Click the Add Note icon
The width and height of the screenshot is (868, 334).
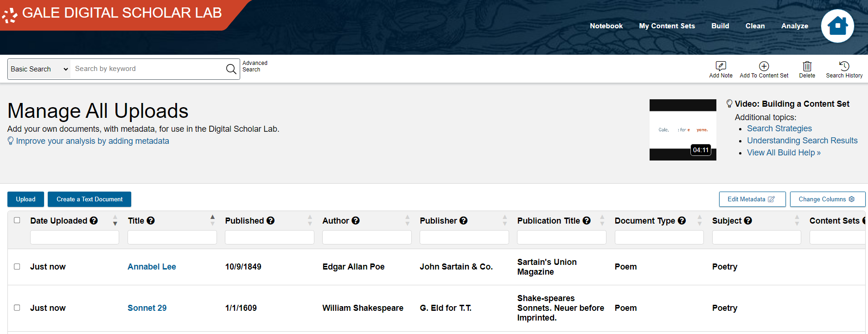pos(721,66)
